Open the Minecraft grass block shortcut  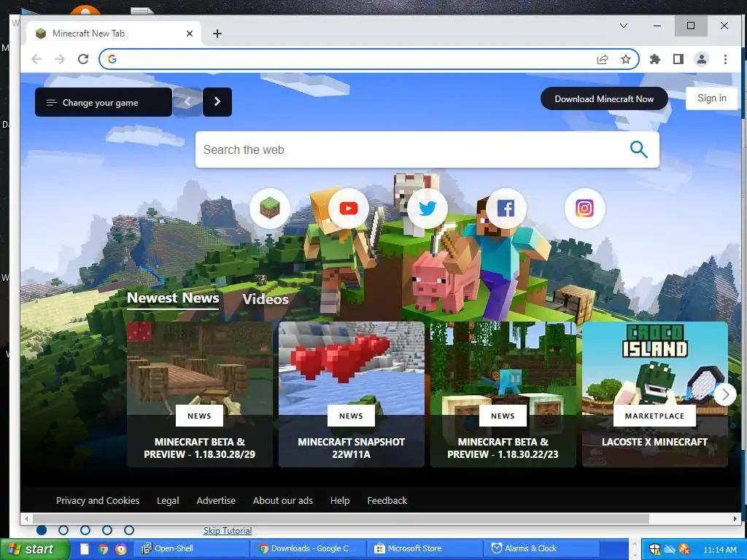pyautogui.click(x=270, y=208)
